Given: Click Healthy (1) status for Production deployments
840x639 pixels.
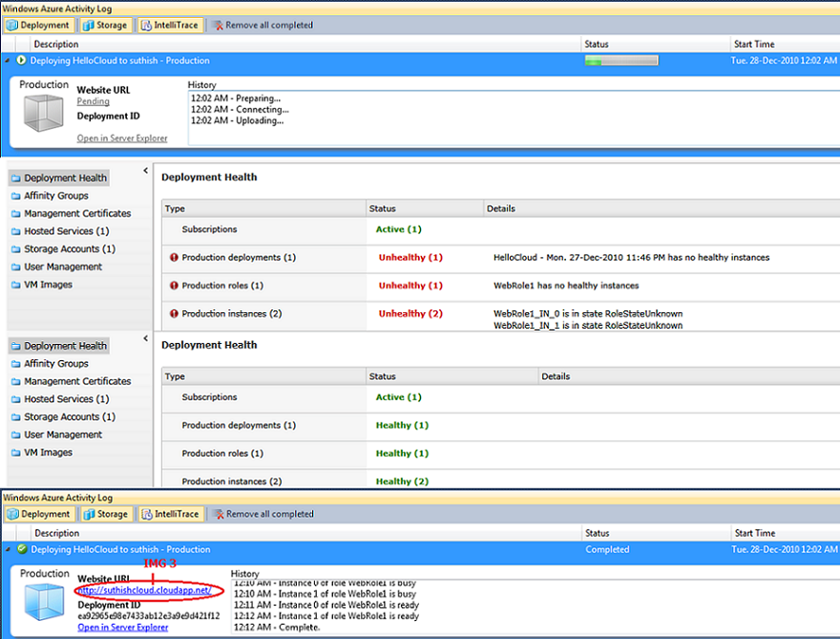Looking at the screenshot, I should [x=402, y=425].
